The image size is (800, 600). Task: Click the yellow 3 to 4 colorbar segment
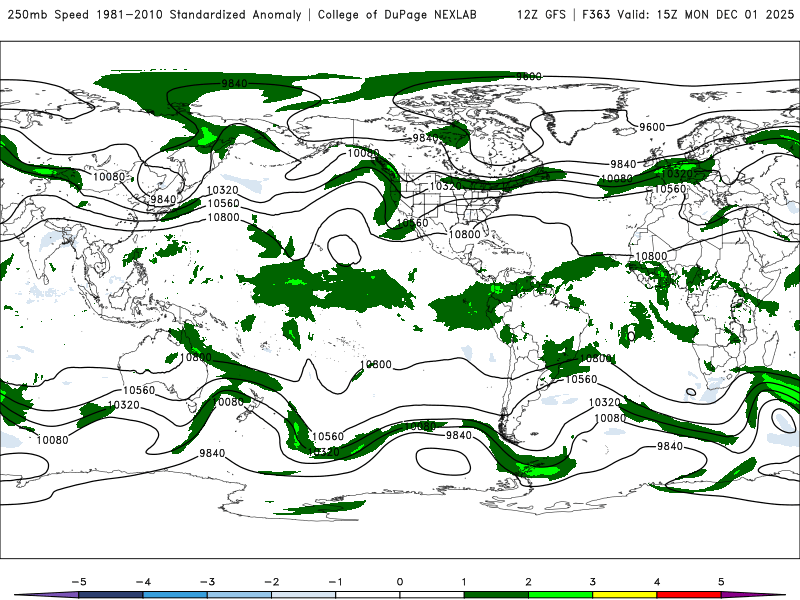click(624, 595)
